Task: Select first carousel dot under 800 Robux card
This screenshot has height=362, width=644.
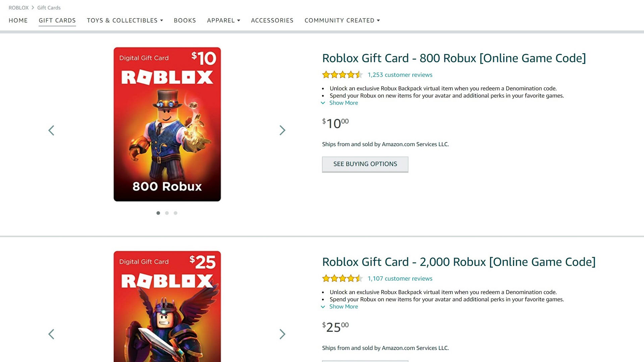Action: point(158,213)
